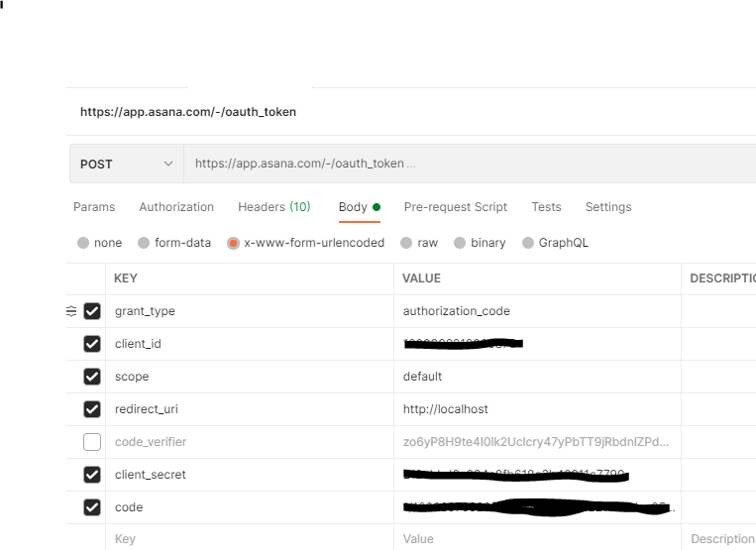Switch to the Tests tab

tap(546, 207)
